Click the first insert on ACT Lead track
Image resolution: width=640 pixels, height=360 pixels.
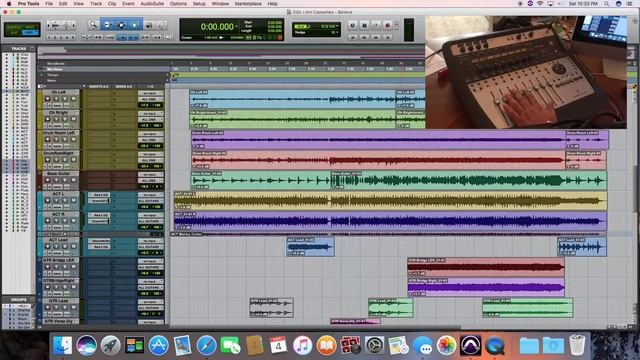[x=99, y=241]
